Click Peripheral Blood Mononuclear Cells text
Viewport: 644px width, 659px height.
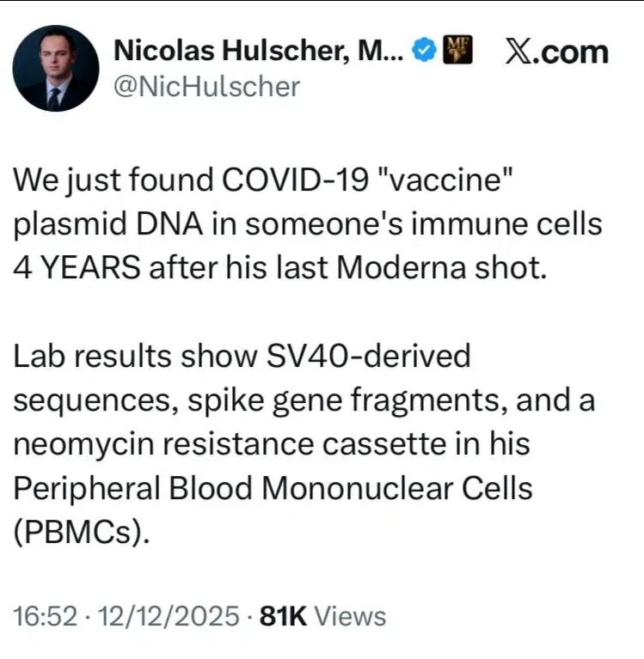point(273,488)
